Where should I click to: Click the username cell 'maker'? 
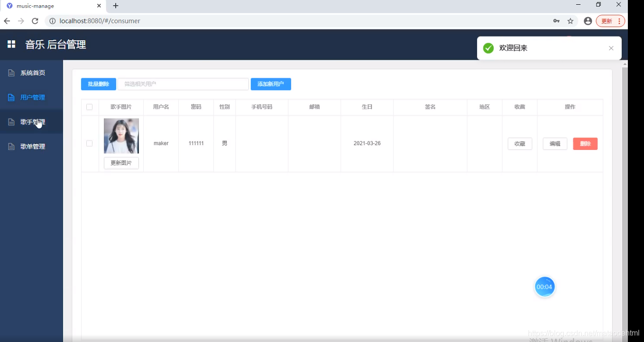click(161, 143)
